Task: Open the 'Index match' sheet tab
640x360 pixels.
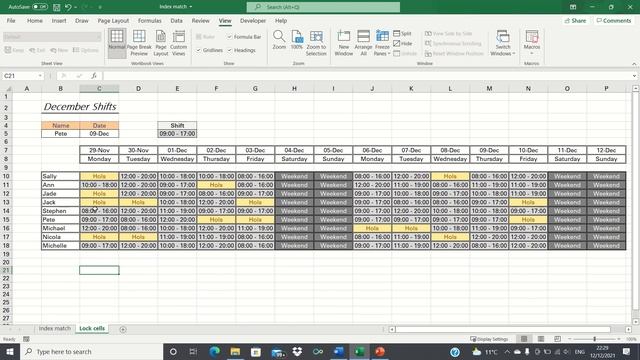Action: 55,328
